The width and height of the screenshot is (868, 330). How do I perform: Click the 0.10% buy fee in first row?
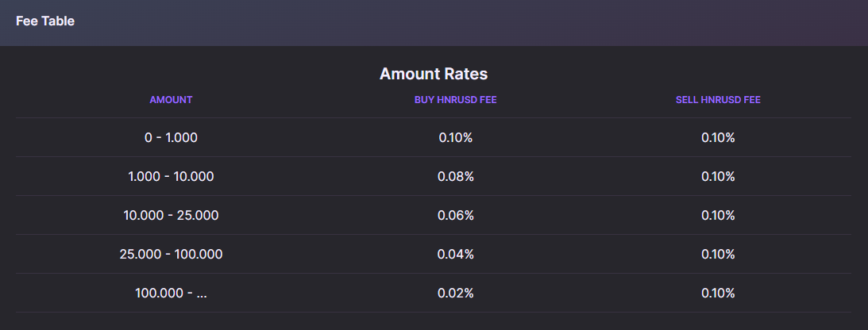pyautogui.click(x=456, y=138)
